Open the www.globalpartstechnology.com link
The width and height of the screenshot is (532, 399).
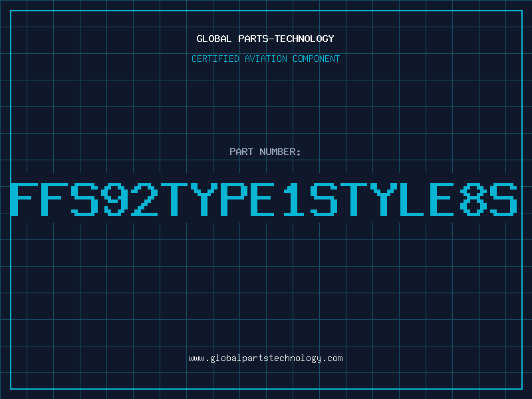[265, 358]
